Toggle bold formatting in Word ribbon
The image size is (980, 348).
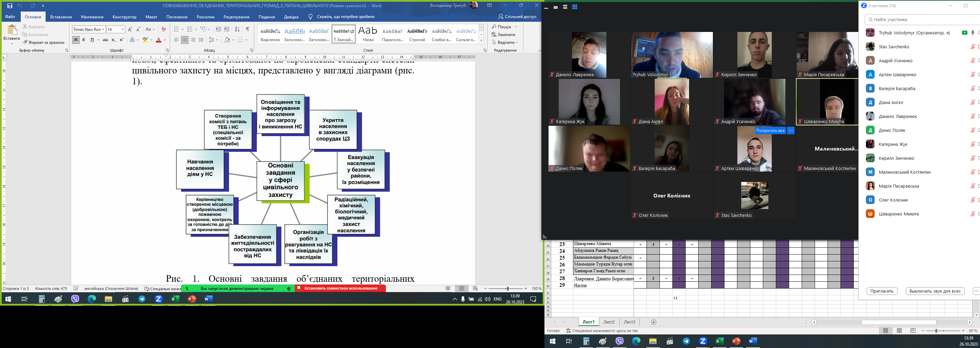pos(76,40)
